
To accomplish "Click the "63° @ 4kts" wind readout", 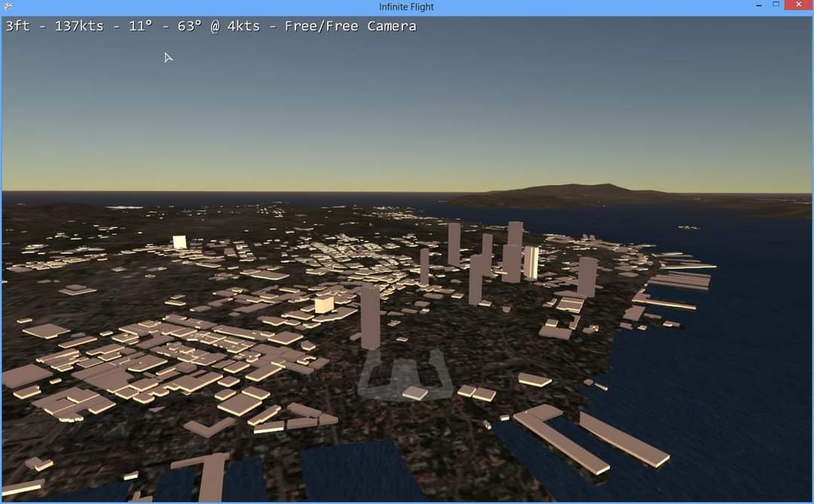I will 219,26.
